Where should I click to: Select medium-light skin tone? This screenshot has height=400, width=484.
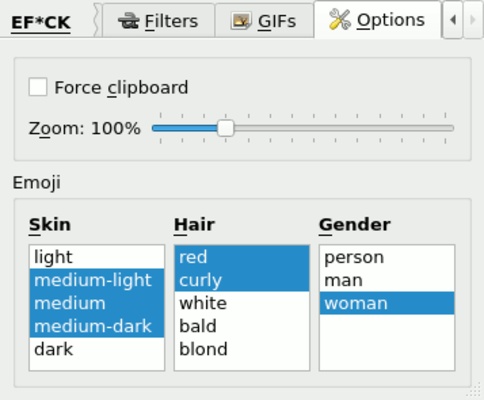pyautogui.click(x=97, y=280)
